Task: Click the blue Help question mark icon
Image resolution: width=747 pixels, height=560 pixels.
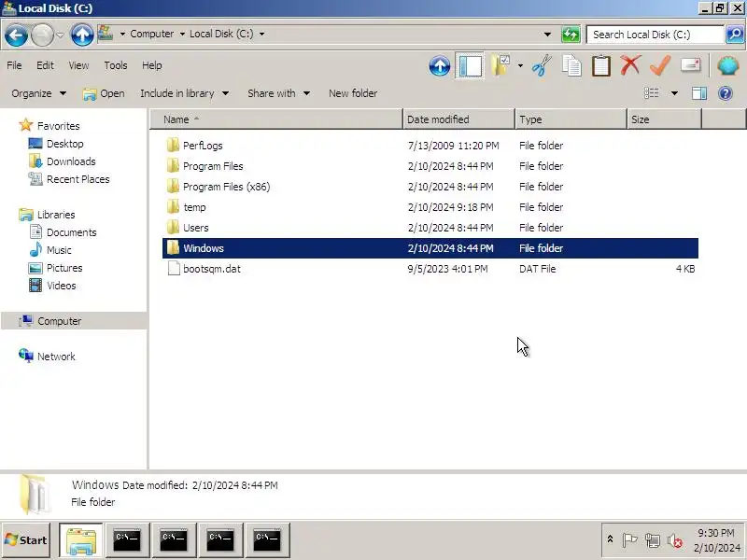Action: coord(726,93)
